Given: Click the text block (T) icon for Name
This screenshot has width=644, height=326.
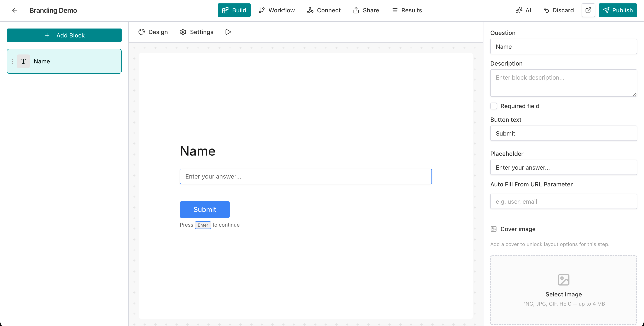Looking at the screenshot, I should (x=23, y=61).
